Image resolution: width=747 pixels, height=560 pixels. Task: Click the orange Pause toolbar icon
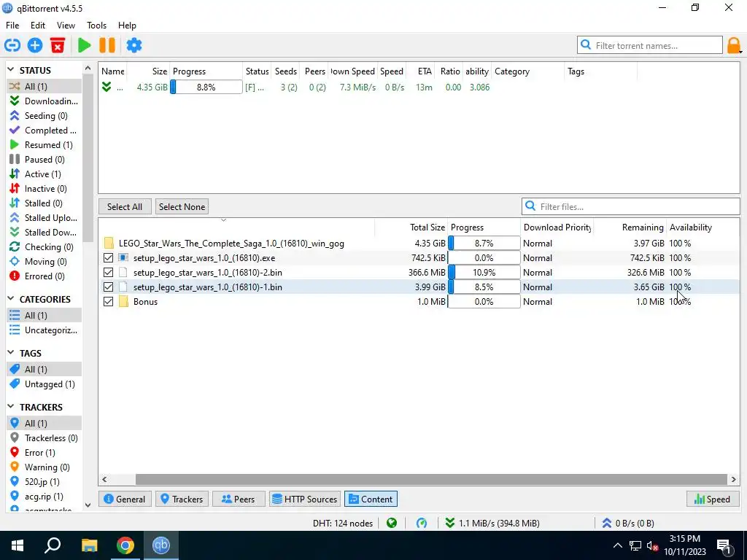107,45
